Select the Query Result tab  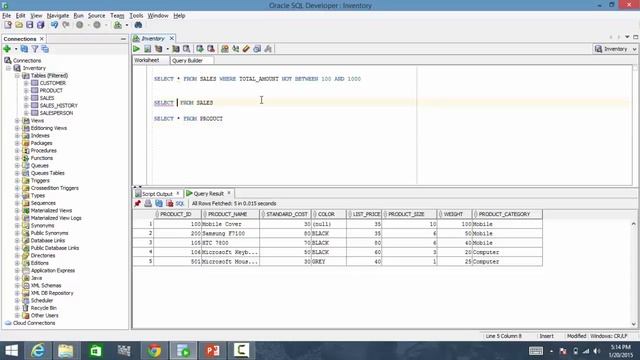coord(209,193)
